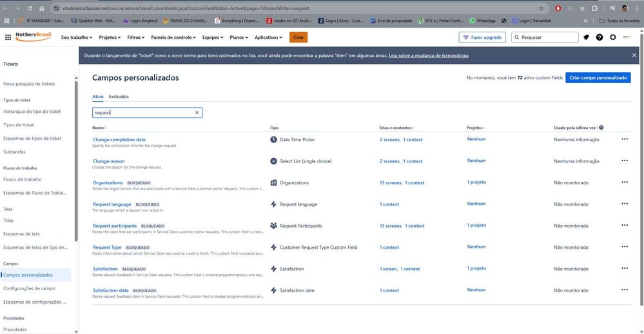The image size is (644, 334).
Task: Open the notifications bell icon
Action: click(586, 37)
